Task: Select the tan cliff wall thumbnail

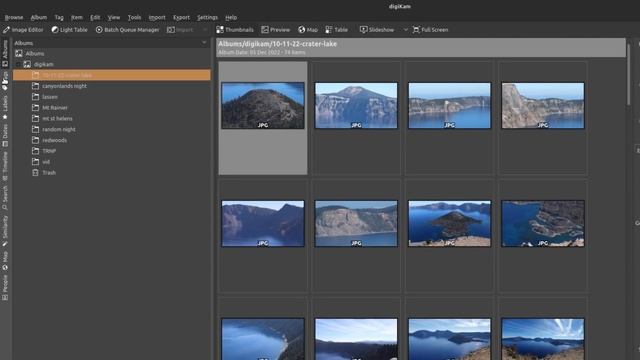Action: click(x=356, y=223)
